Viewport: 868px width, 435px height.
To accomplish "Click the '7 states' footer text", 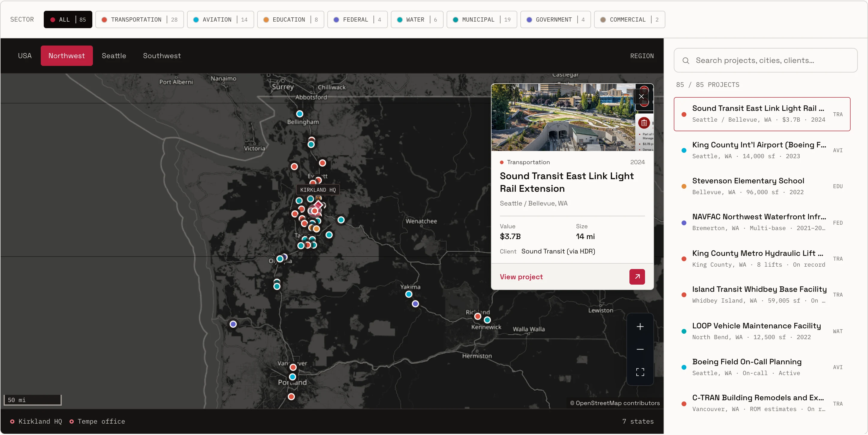I will (638, 421).
